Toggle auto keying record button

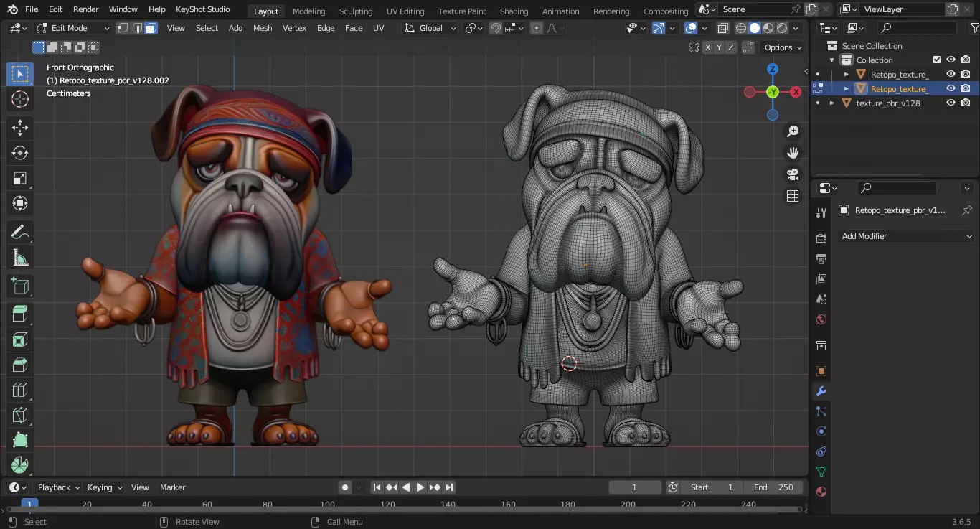point(345,487)
